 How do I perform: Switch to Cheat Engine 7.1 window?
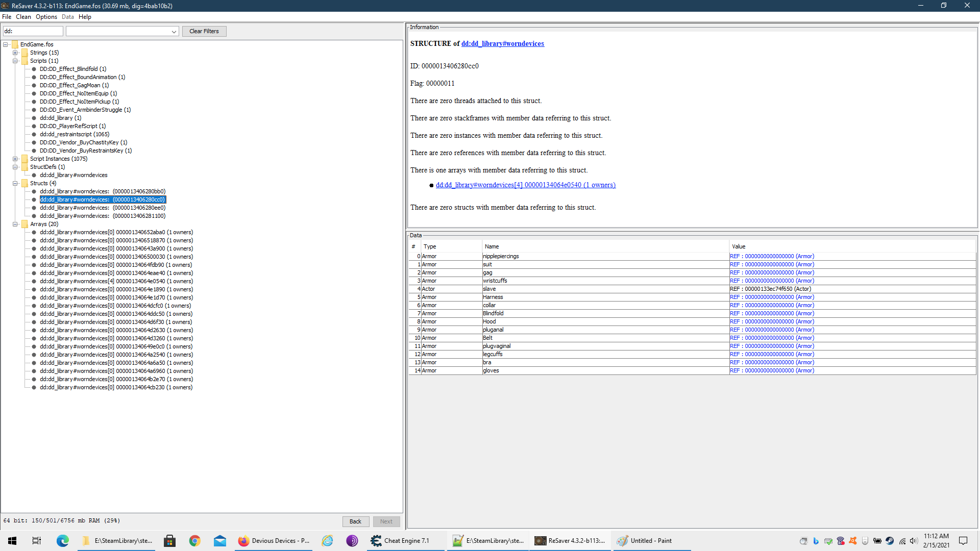coord(406,541)
